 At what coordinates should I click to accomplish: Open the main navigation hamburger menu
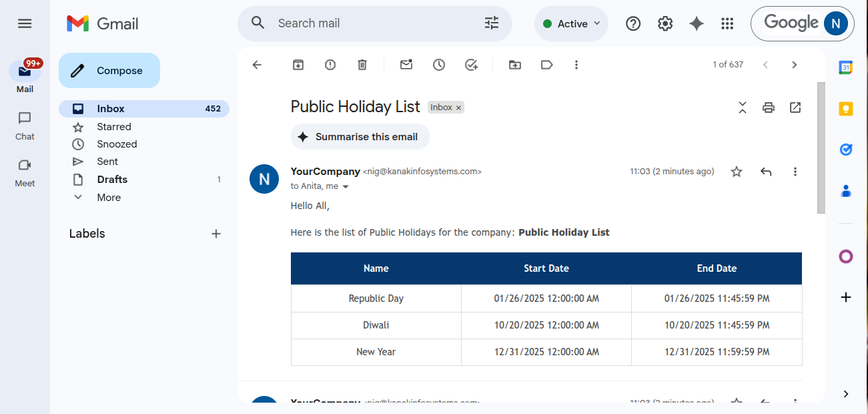[25, 23]
